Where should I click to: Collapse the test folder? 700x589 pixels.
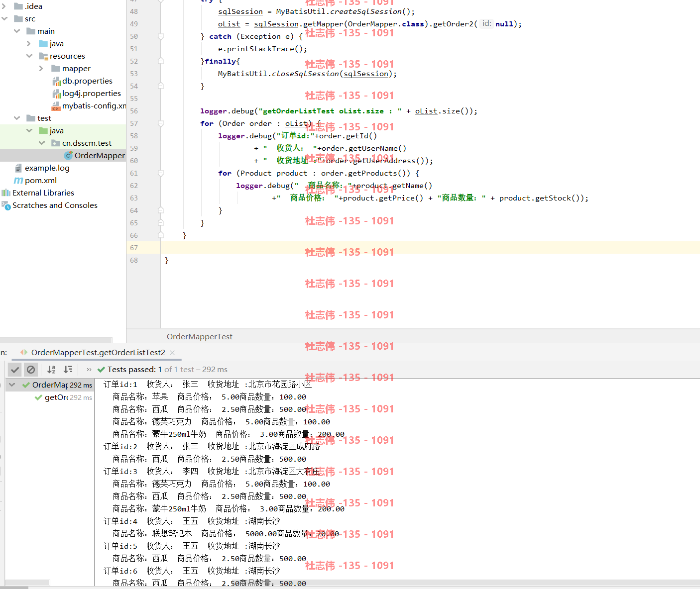(17, 118)
